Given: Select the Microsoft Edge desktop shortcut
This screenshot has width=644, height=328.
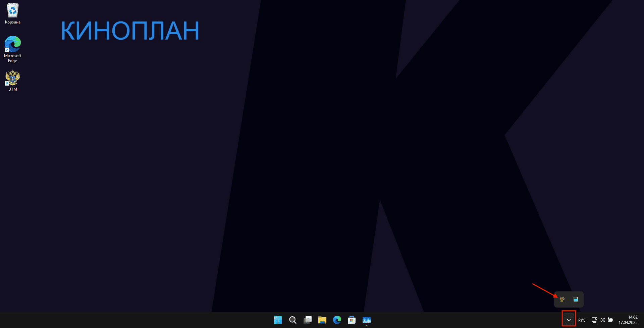Looking at the screenshot, I should coord(13,49).
